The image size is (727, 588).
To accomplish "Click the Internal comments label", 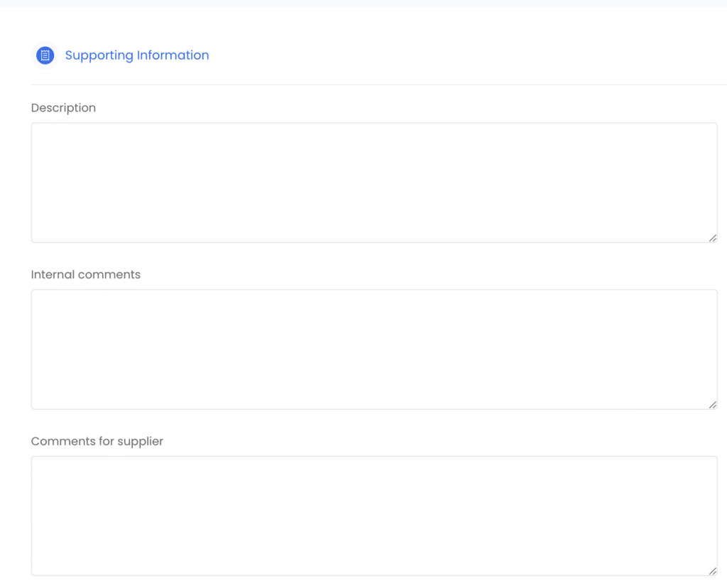I will click(86, 275).
